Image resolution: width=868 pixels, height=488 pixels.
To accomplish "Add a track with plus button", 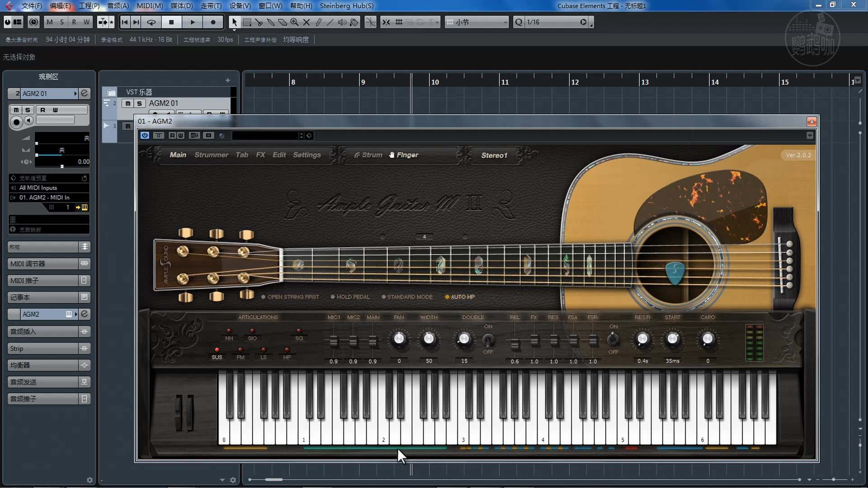I will click(227, 80).
